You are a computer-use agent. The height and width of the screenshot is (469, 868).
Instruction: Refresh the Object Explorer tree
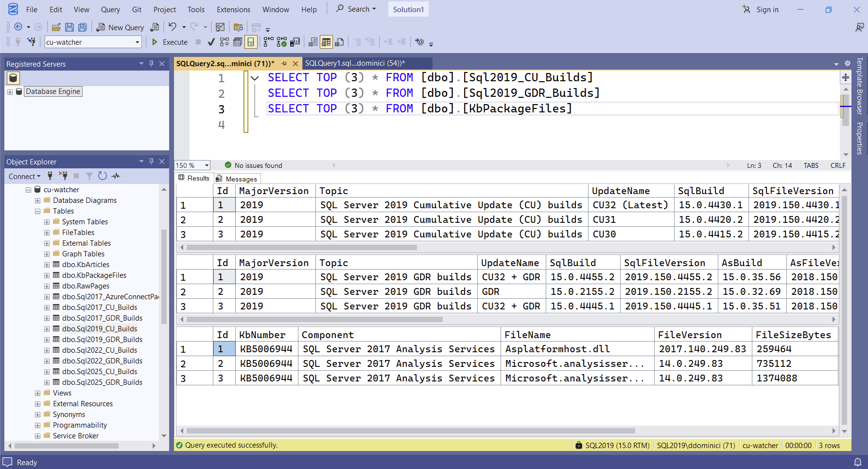(102, 176)
